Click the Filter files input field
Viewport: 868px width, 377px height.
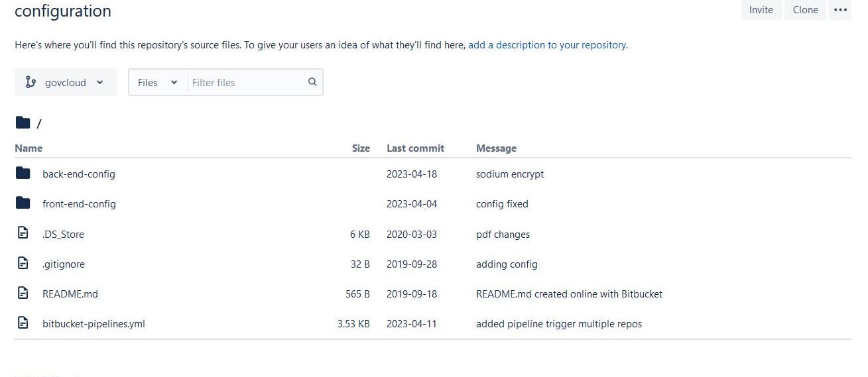[x=248, y=82]
